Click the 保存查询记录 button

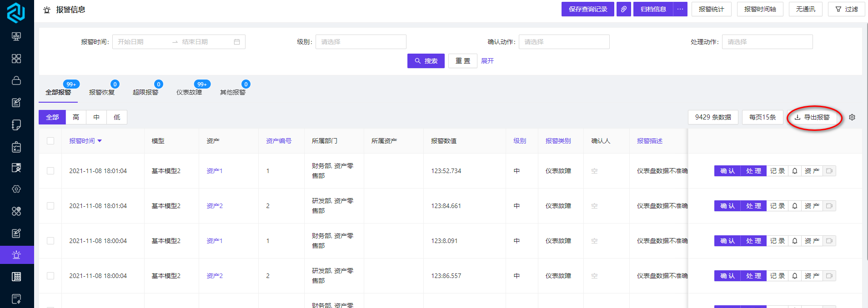pyautogui.click(x=588, y=9)
